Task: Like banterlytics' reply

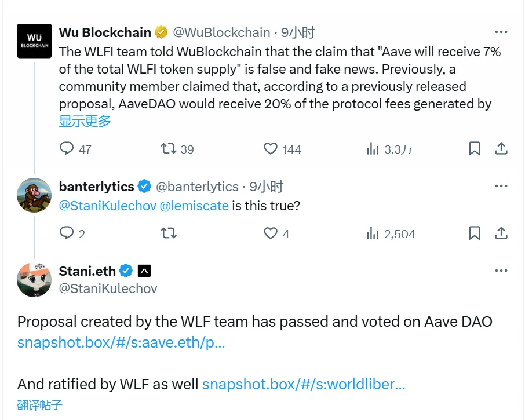Action: coord(270,233)
